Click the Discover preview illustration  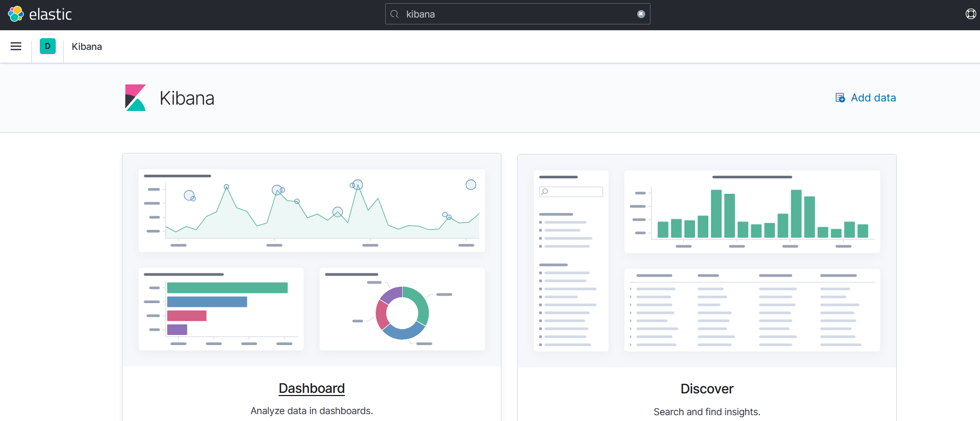707,261
